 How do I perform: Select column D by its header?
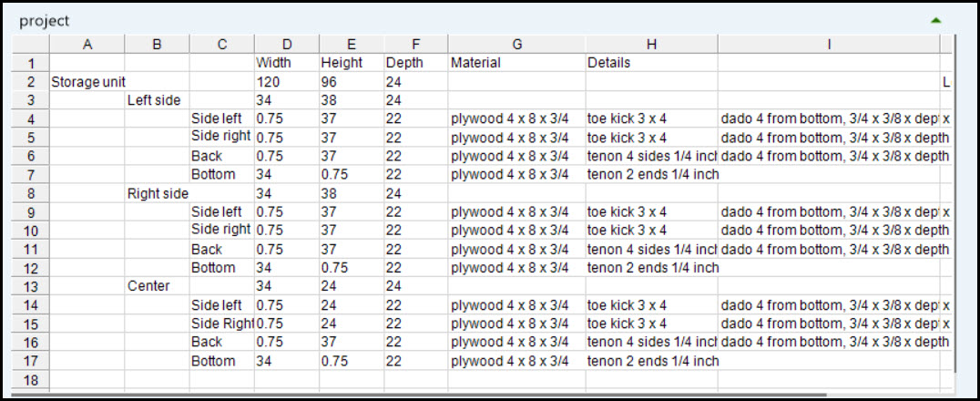[287, 44]
